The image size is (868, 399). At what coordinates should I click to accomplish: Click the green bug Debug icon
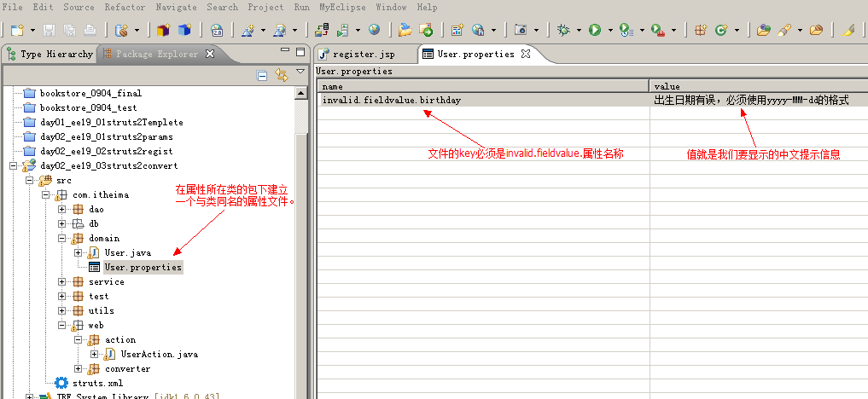[x=563, y=30]
